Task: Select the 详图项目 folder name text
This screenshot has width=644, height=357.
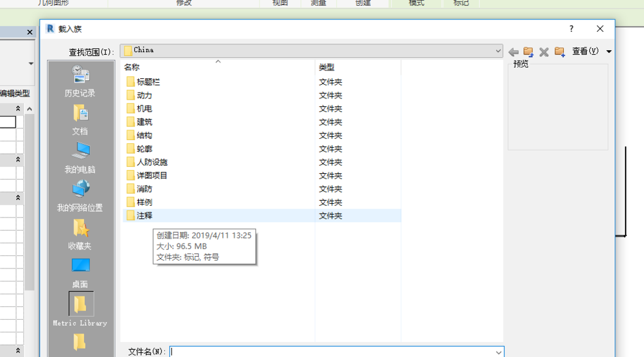Action: [152, 175]
